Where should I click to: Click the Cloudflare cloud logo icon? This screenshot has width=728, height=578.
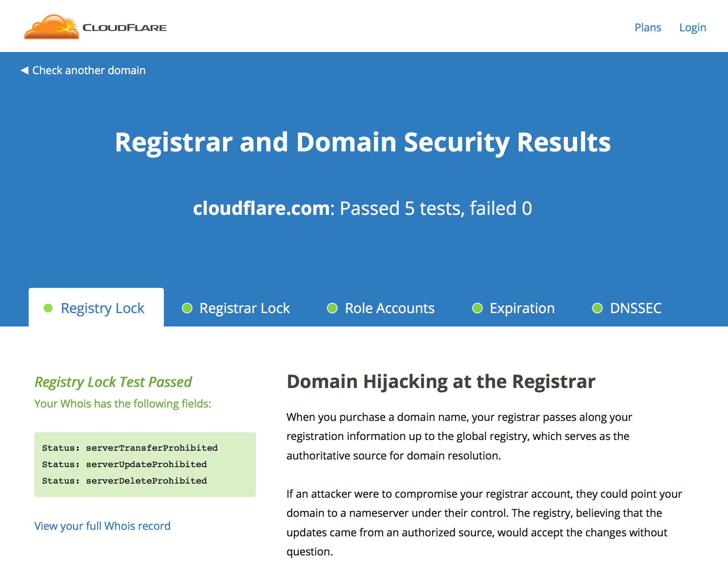[x=52, y=27]
